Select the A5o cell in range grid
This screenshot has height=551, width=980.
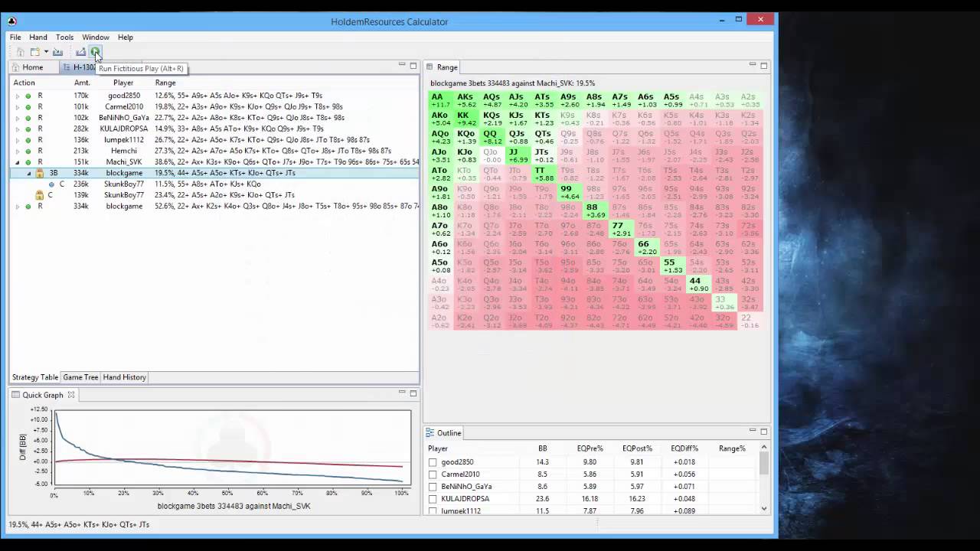pyautogui.click(x=440, y=266)
